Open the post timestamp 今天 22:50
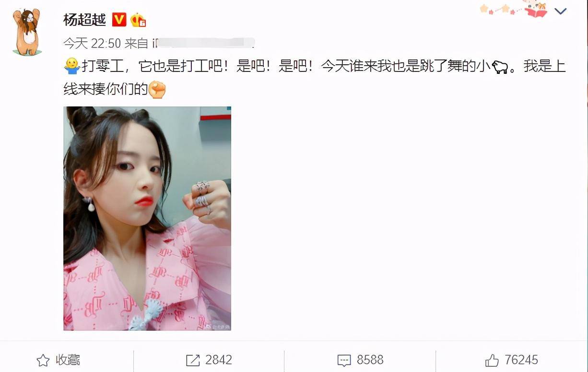The height and width of the screenshot is (372, 588). (x=92, y=43)
